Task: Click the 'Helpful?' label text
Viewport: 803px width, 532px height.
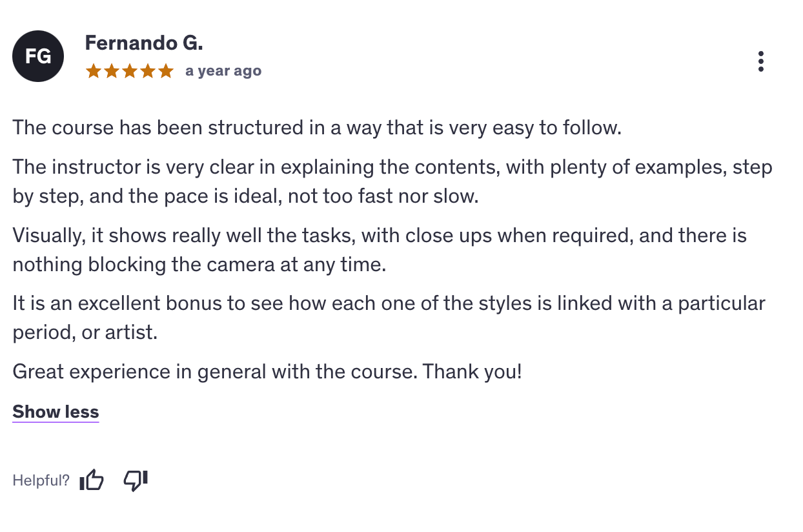Action: [41, 480]
